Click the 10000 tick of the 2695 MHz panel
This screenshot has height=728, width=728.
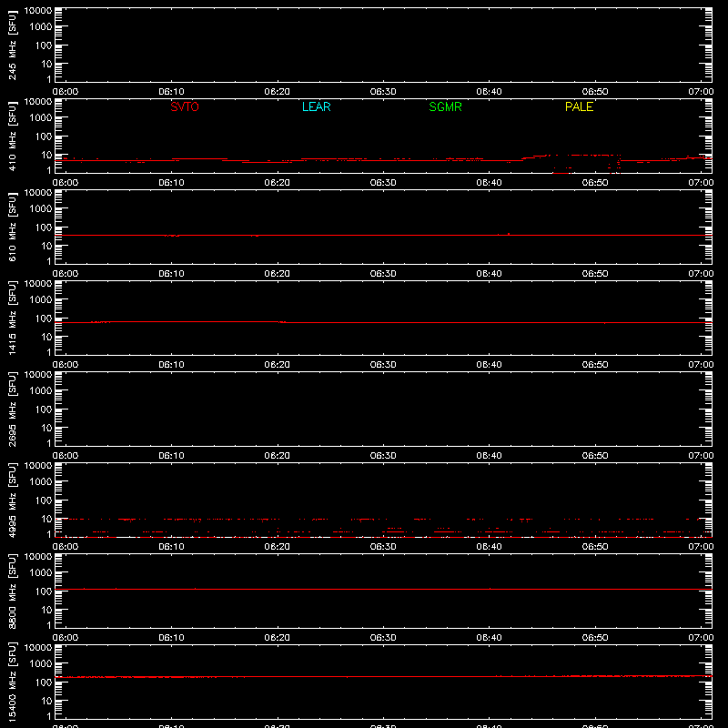pyautogui.click(x=38, y=375)
